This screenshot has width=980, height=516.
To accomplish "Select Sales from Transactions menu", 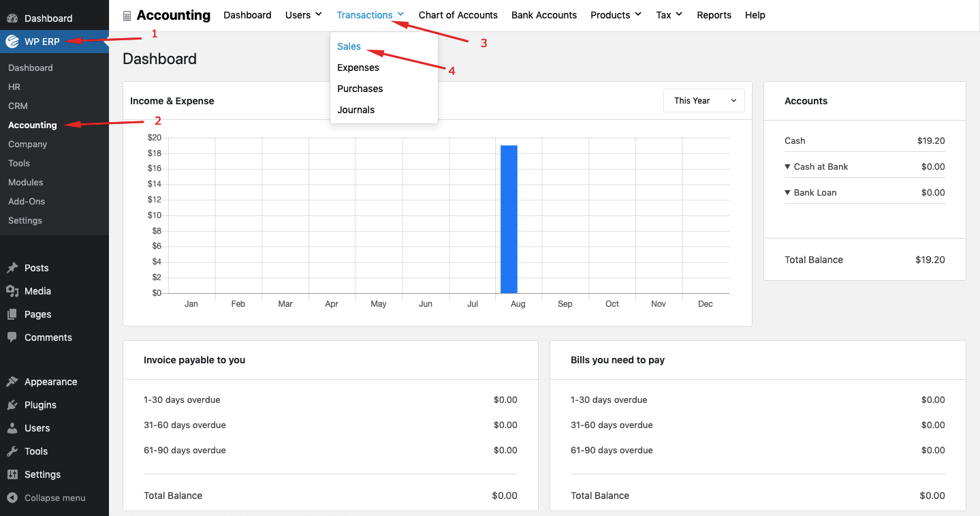I will [x=349, y=46].
